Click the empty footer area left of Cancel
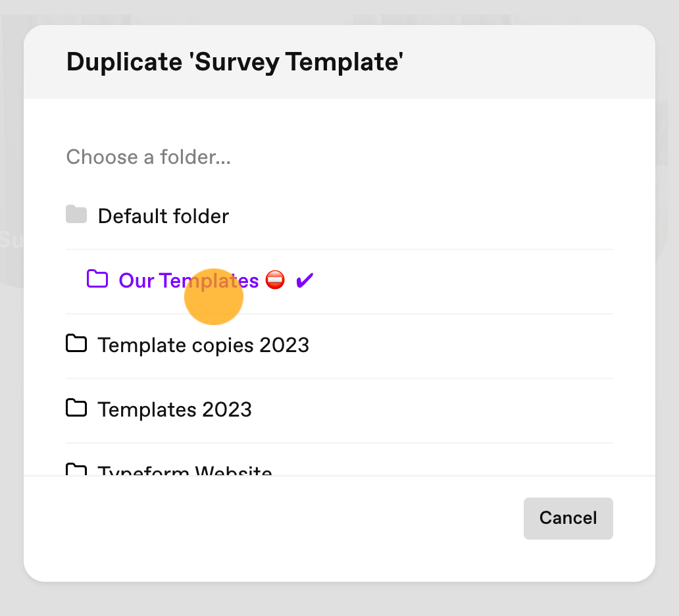 tap(273, 519)
